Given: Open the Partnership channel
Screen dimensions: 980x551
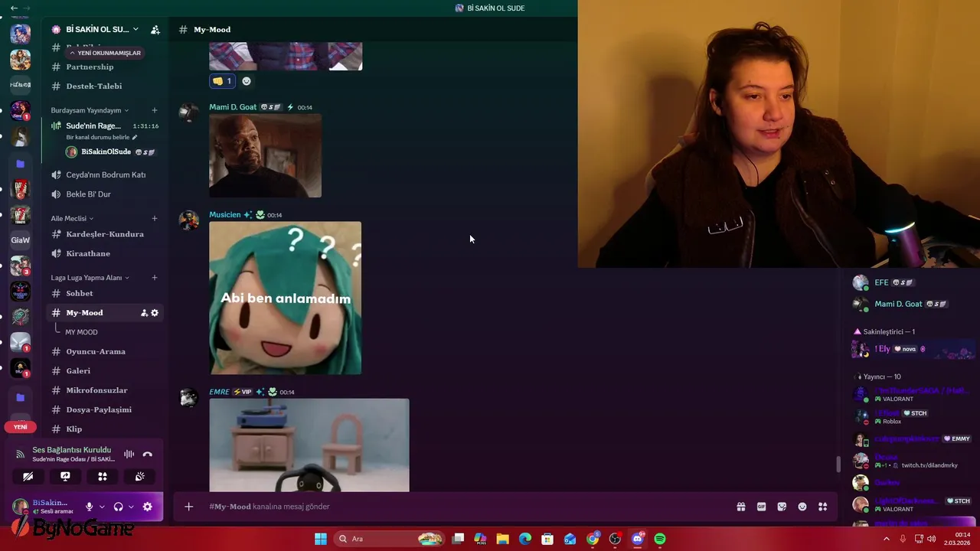Looking at the screenshot, I should [90, 67].
